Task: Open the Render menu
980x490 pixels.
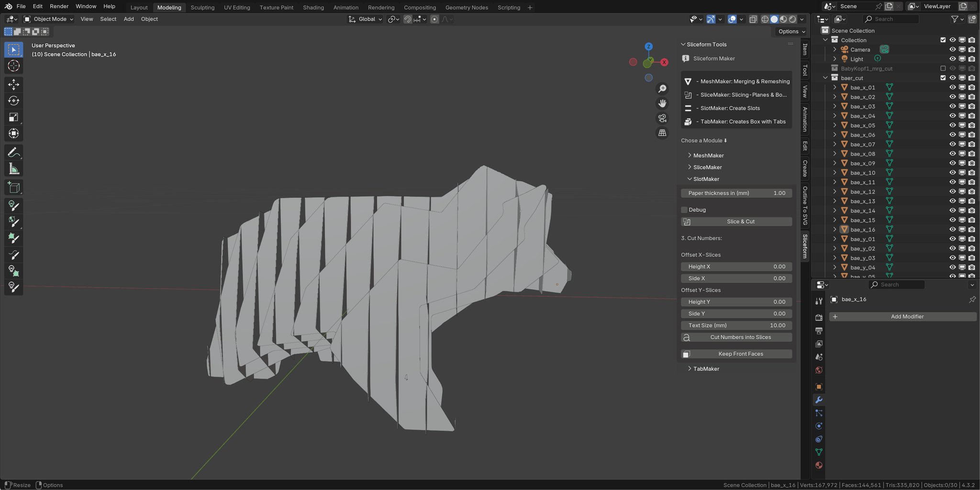Action: [59, 6]
